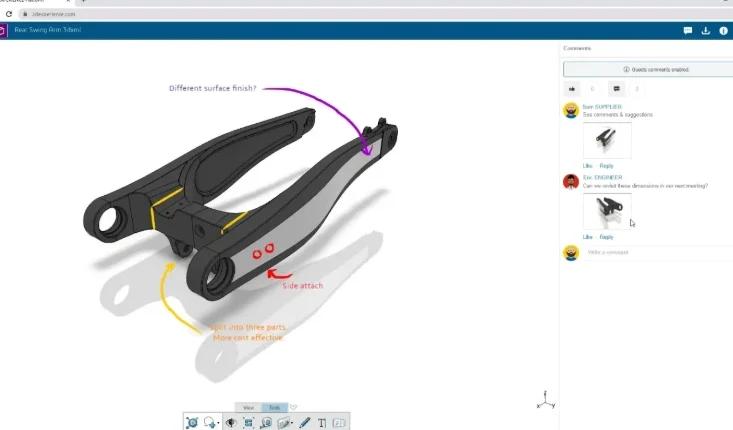Click the thumbs-up likes icon
This screenshot has height=430, width=733.
tap(573, 89)
